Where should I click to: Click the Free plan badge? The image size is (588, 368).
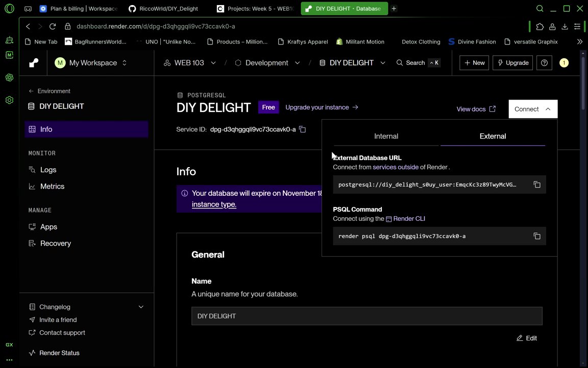[x=268, y=107]
